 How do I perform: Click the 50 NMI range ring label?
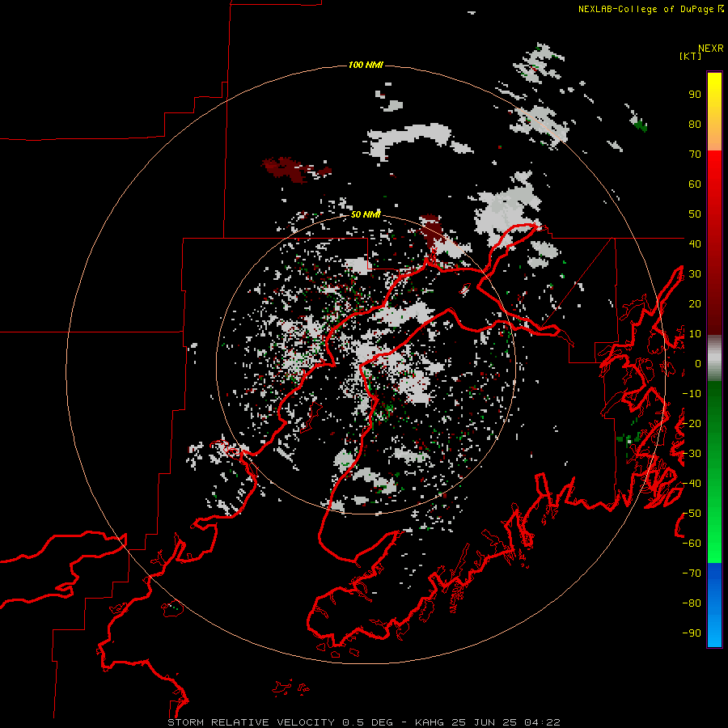(366, 214)
